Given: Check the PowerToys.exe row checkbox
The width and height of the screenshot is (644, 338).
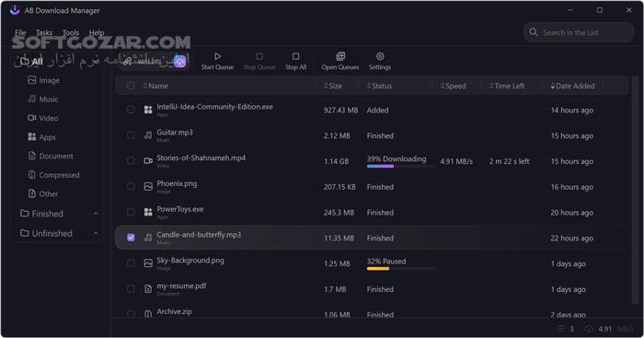Looking at the screenshot, I should [x=131, y=212].
